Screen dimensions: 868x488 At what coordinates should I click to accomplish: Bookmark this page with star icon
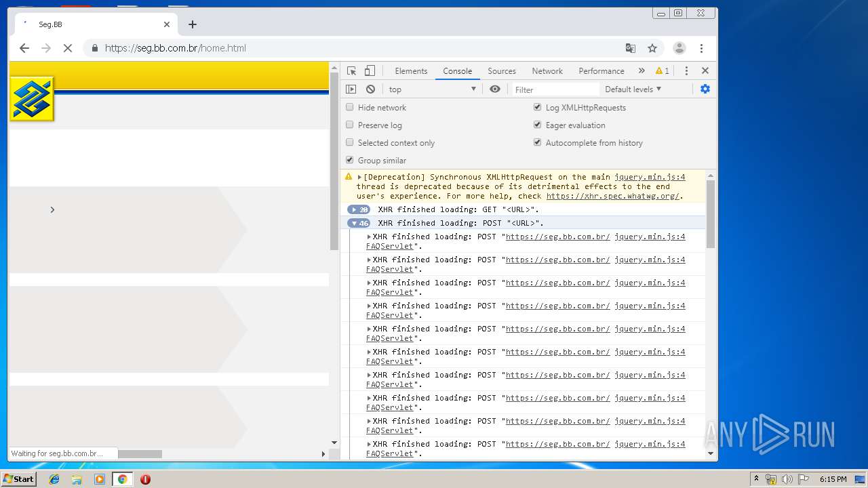652,48
